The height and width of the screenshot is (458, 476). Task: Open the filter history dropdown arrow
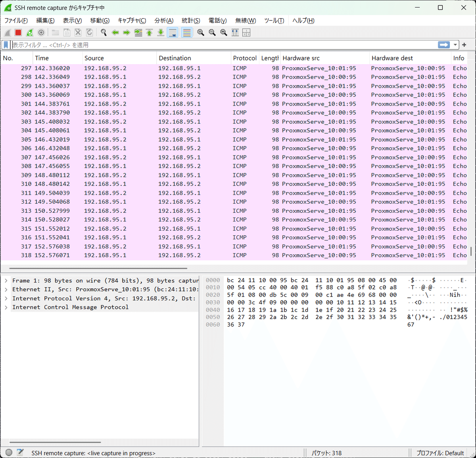coord(455,45)
